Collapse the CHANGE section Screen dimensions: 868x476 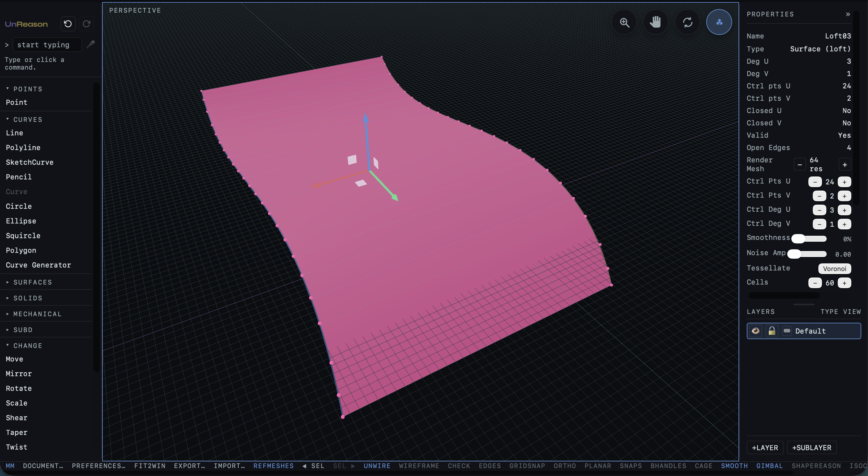24,346
